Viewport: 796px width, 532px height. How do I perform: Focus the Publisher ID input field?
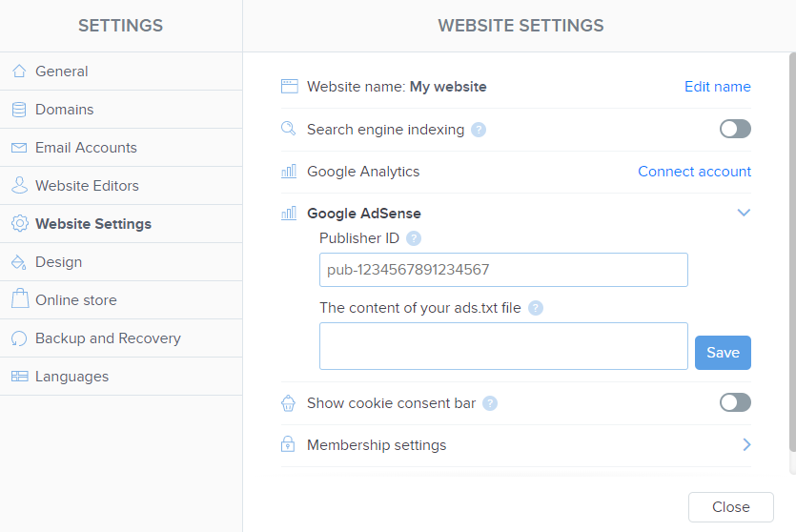coord(503,270)
